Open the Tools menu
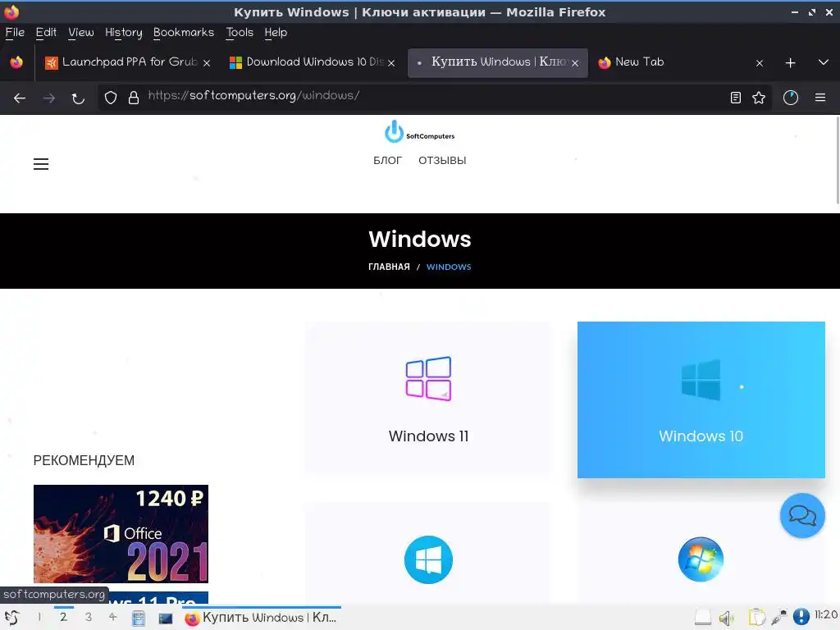The height and width of the screenshot is (630, 840). tap(240, 33)
